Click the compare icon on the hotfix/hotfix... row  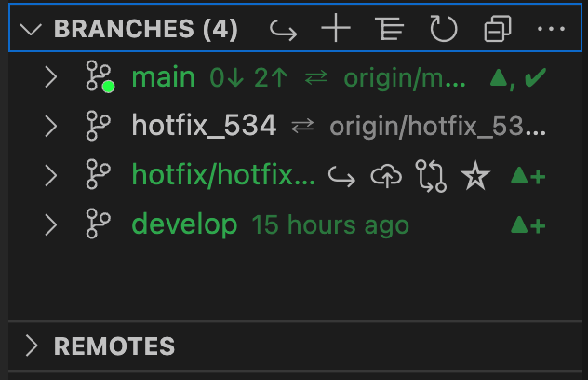coord(431,176)
